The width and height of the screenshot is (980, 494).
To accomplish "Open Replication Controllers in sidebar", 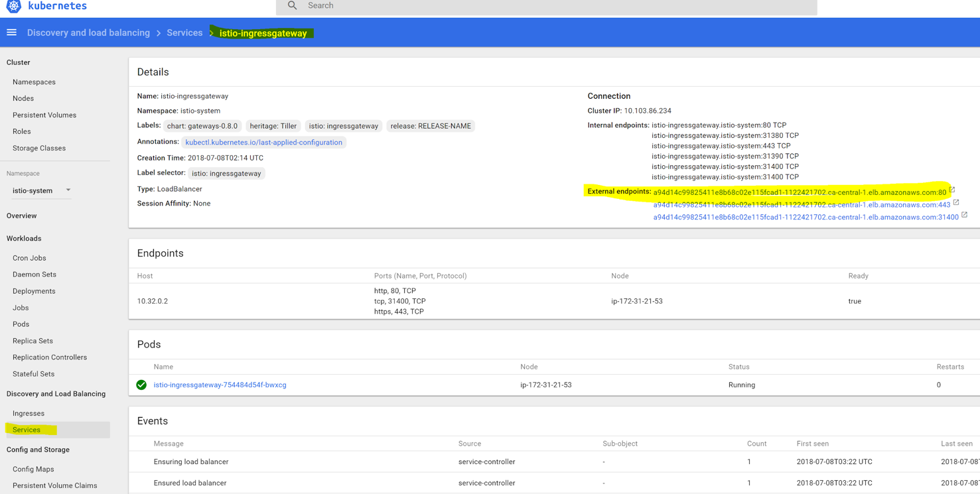I will coord(50,357).
